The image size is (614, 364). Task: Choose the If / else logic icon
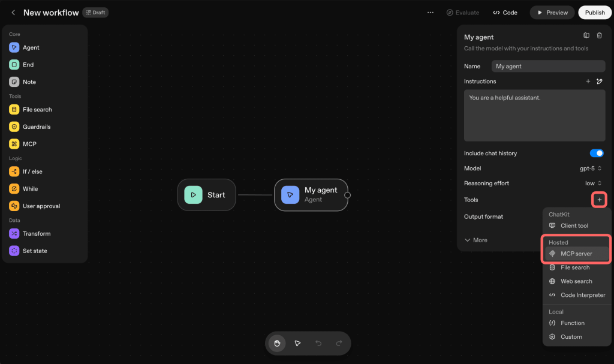[x=14, y=172]
